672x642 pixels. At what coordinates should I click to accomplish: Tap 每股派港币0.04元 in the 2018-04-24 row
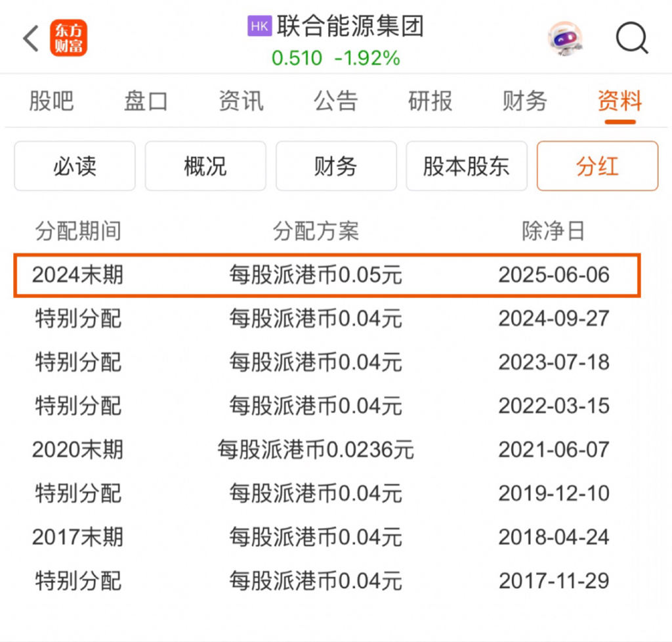tap(316, 537)
